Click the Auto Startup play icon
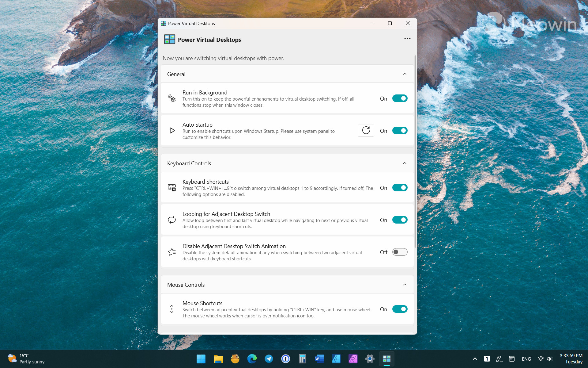588x368 pixels. tap(172, 131)
